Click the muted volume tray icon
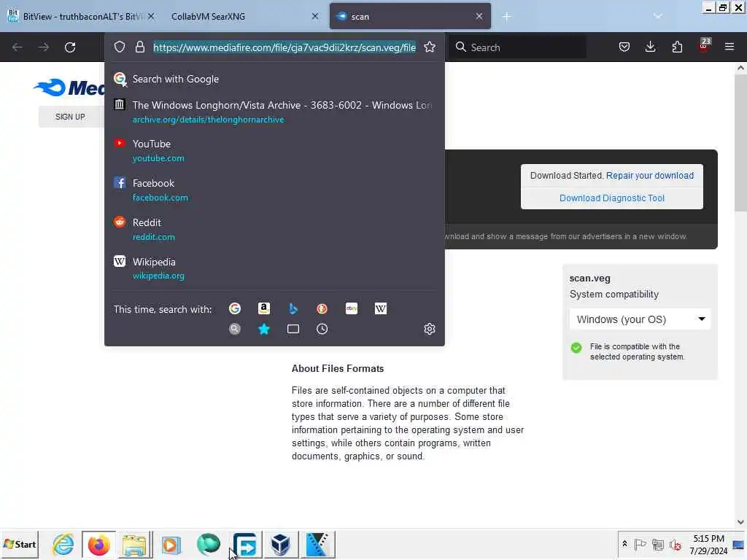747x560 pixels. [675, 544]
